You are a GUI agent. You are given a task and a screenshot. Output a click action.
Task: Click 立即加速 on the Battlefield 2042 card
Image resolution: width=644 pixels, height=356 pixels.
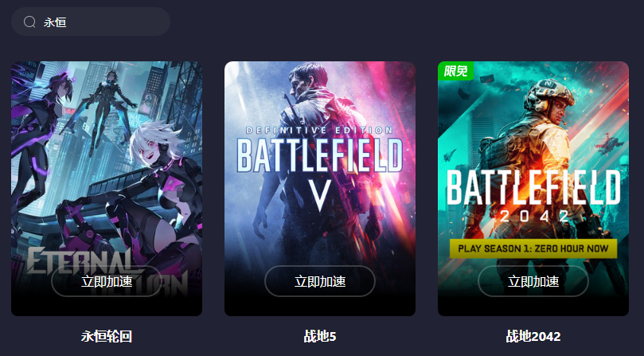533,281
